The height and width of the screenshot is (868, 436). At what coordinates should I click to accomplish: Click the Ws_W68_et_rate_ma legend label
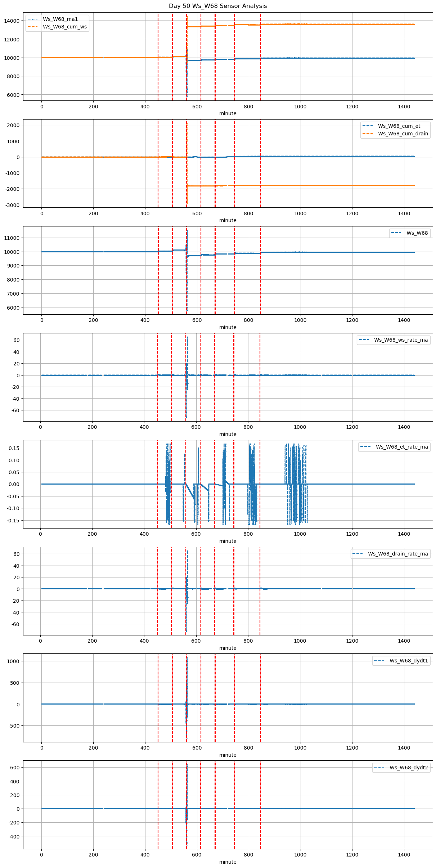[402, 447]
